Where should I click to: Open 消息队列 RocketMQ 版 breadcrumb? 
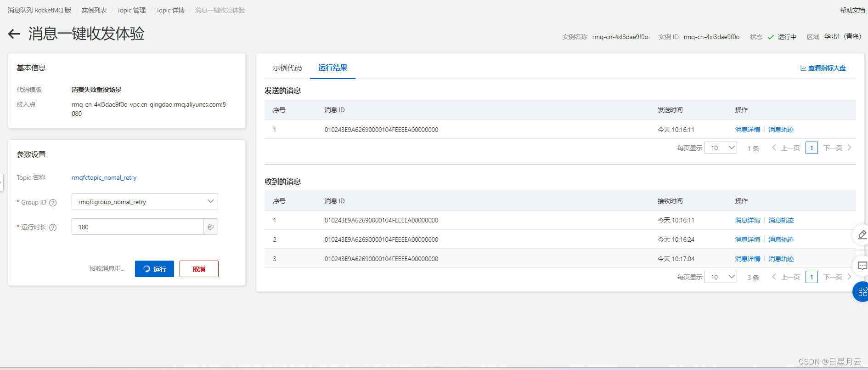pos(39,10)
